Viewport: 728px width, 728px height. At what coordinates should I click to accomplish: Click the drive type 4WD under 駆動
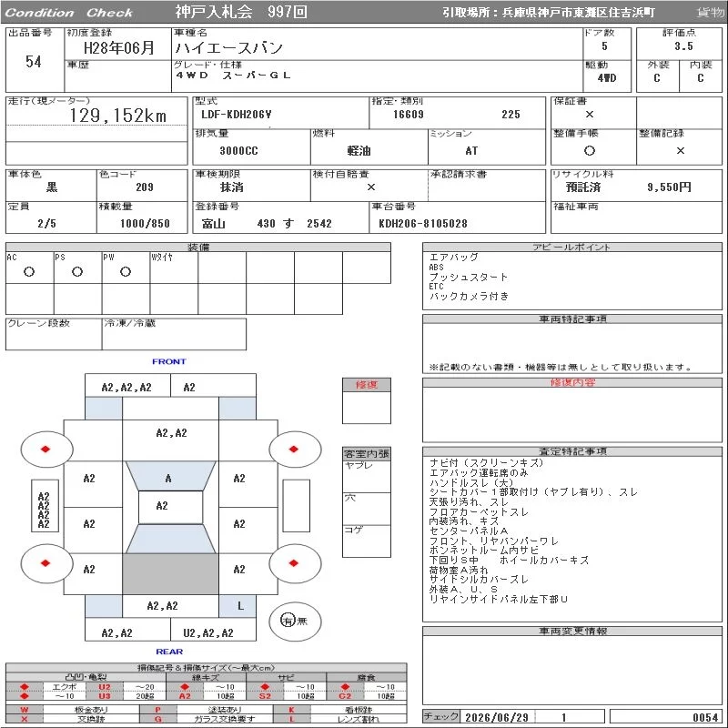tap(606, 78)
